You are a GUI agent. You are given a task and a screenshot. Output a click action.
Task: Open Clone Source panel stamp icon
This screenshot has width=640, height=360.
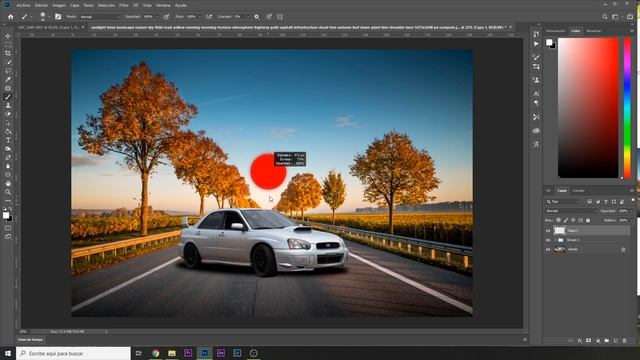point(536,80)
